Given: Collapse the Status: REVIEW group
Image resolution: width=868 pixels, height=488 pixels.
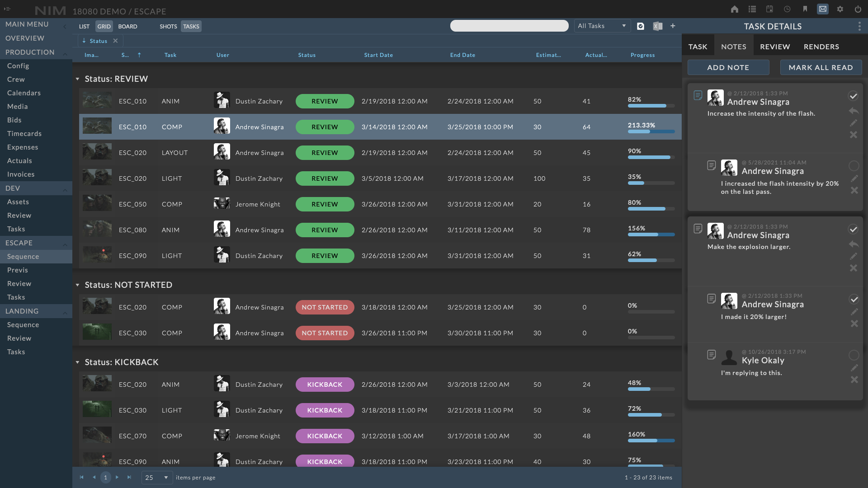Looking at the screenshot, I should point(77,79).
